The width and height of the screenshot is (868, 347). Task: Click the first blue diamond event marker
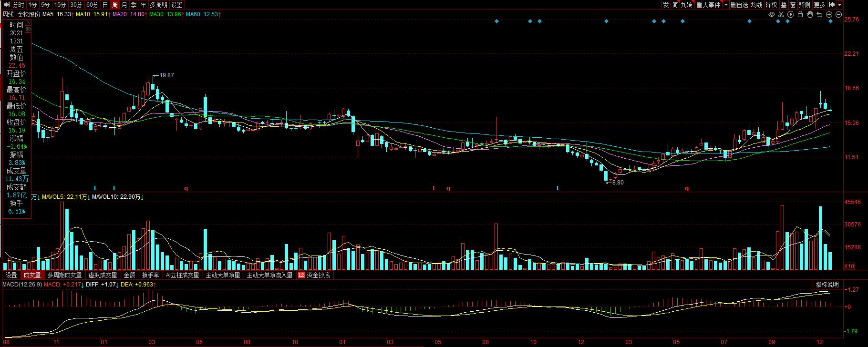click(x=496, y=21)
